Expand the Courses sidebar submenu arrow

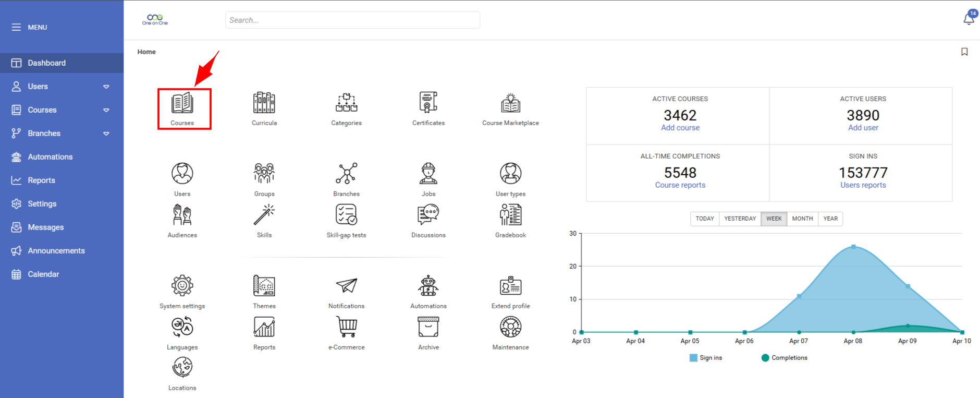point(106,110)
